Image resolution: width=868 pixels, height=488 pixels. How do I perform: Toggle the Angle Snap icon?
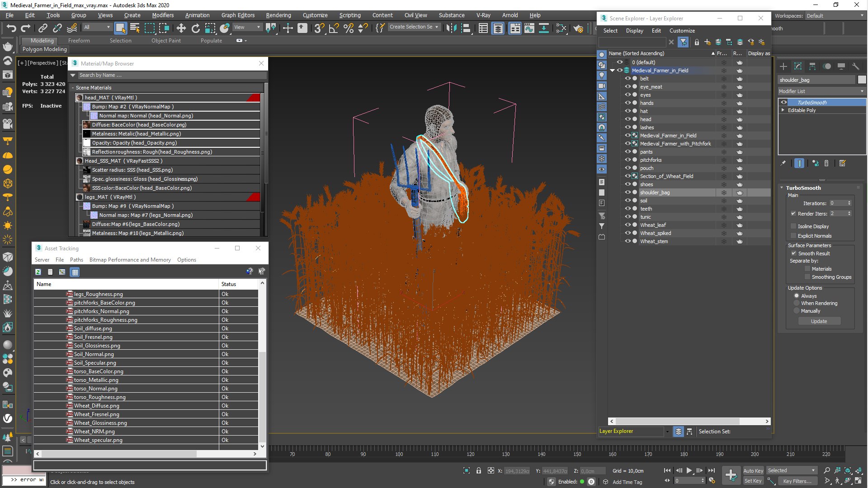click(x=334, y=28)
